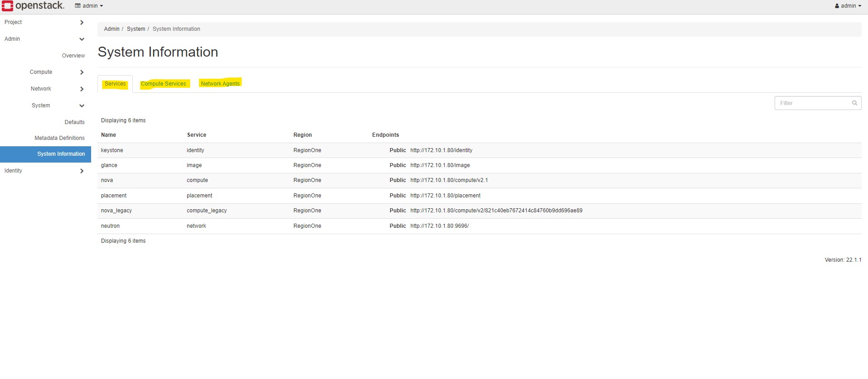Click the image service type cell
The width and height of the screenshot is (868, 379).
[x=194, y=165]
